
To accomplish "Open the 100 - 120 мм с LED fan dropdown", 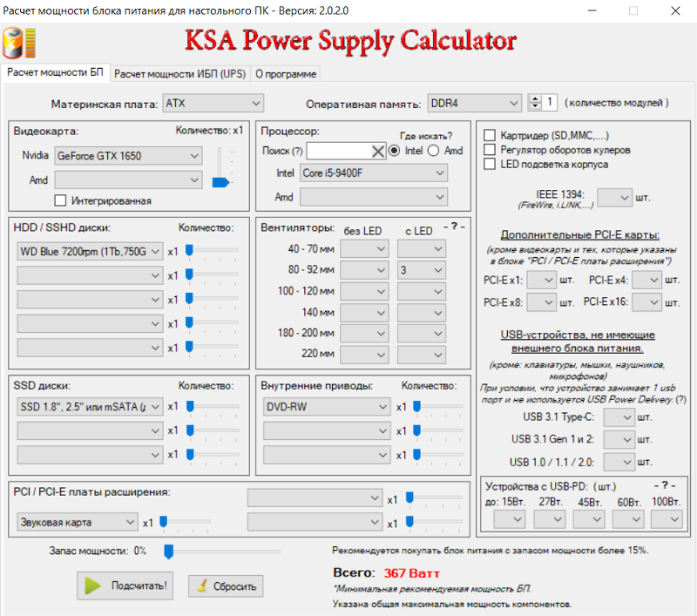I will (422, 292).
